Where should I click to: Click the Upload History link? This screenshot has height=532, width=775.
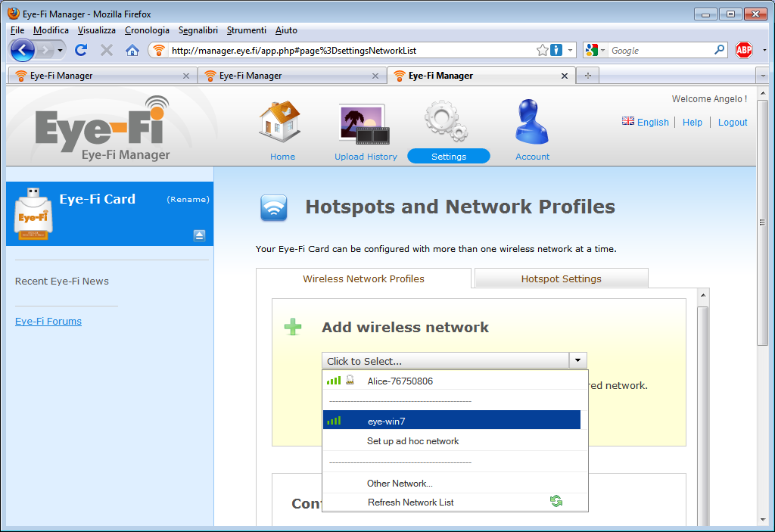point(366,156)
